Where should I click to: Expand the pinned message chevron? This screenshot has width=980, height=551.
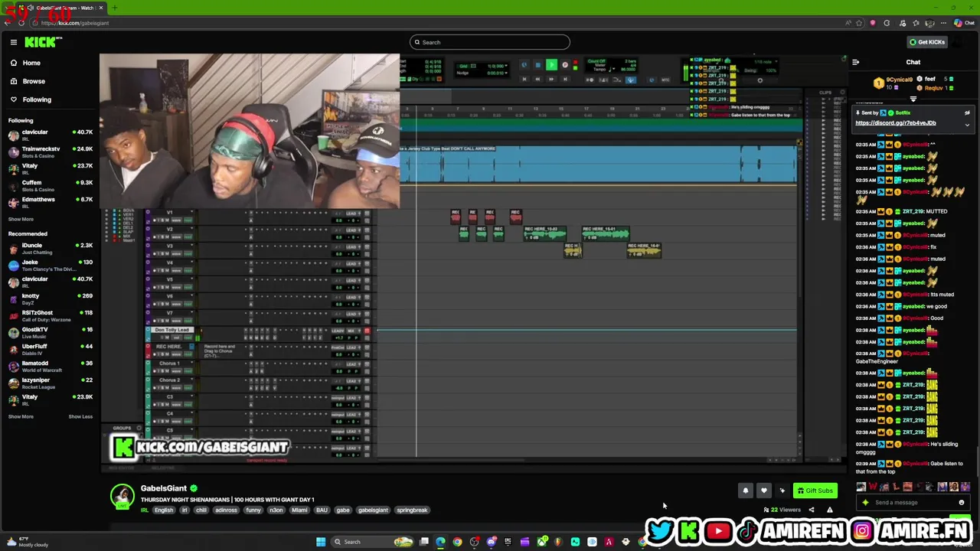tap(967, 125)
